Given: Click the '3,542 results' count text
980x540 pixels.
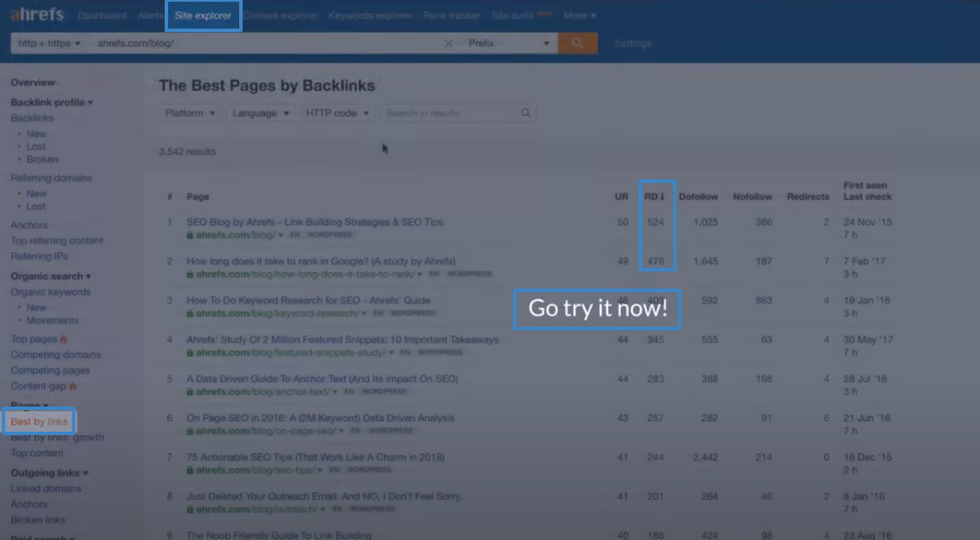Looking at the screenshot, I should (187, 152).
